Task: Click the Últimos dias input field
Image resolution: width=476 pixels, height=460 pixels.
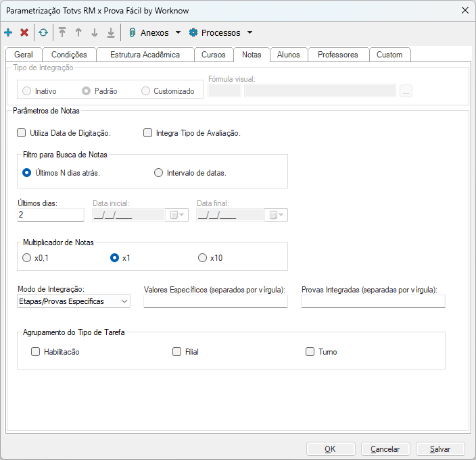Action: tap(51, 215)
